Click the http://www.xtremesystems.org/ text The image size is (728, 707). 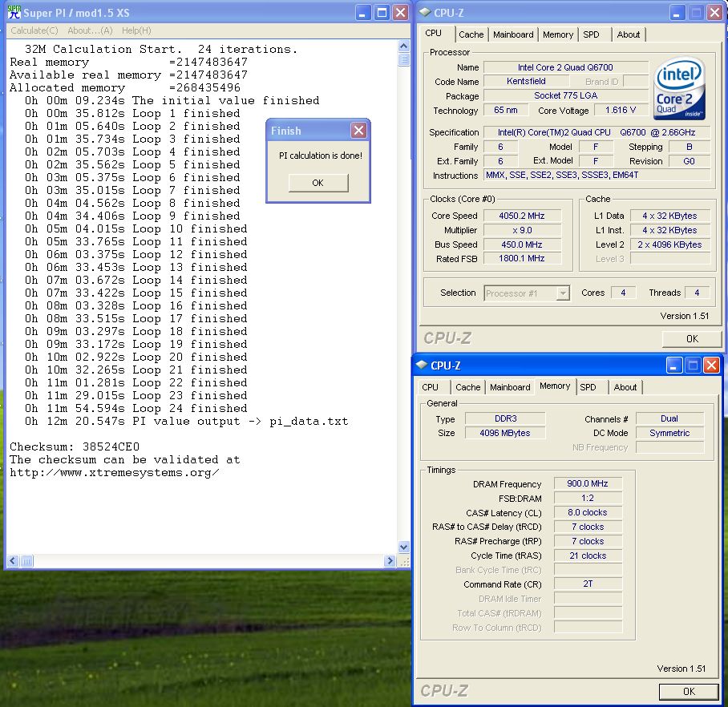tap(114, 473)
